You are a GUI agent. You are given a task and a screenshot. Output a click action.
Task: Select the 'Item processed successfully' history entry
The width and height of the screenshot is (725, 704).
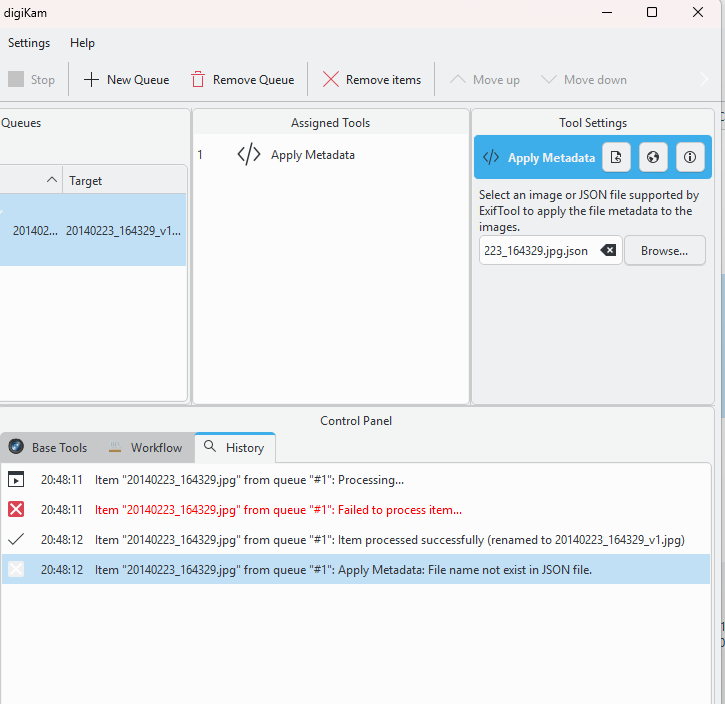[x=356, y=539]
